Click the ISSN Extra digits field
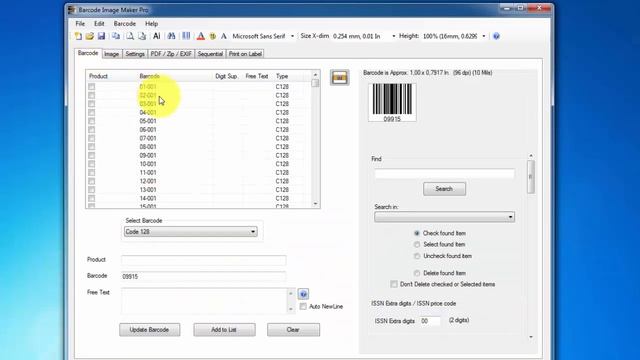The height and width of the screenshot is (360, 640). pyautogui.click(x=430, y=321)
